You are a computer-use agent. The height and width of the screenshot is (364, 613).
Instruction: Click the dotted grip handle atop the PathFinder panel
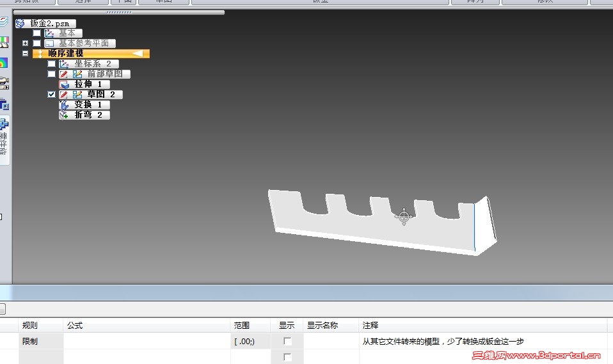coord(119,12)
